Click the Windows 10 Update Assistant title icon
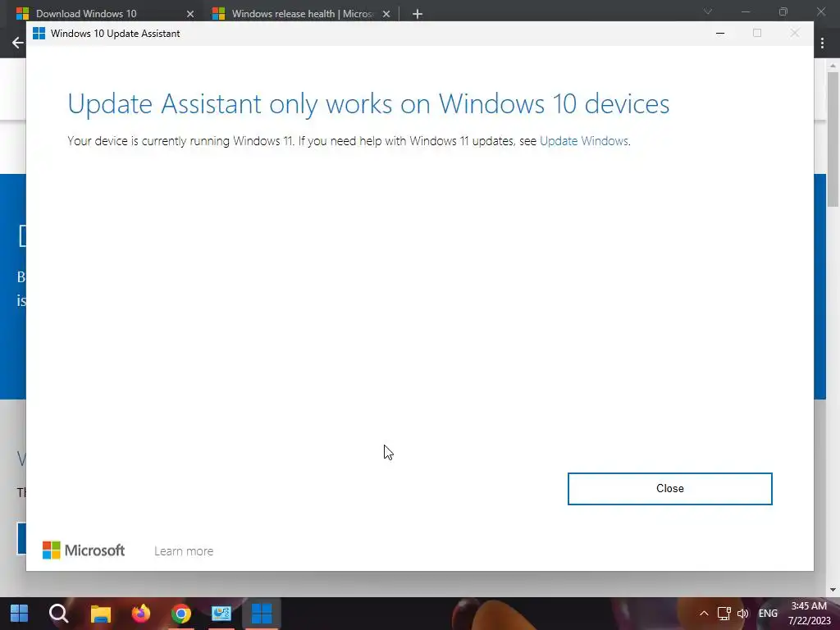Screen dimensions: 840x630 pos(39,33)
